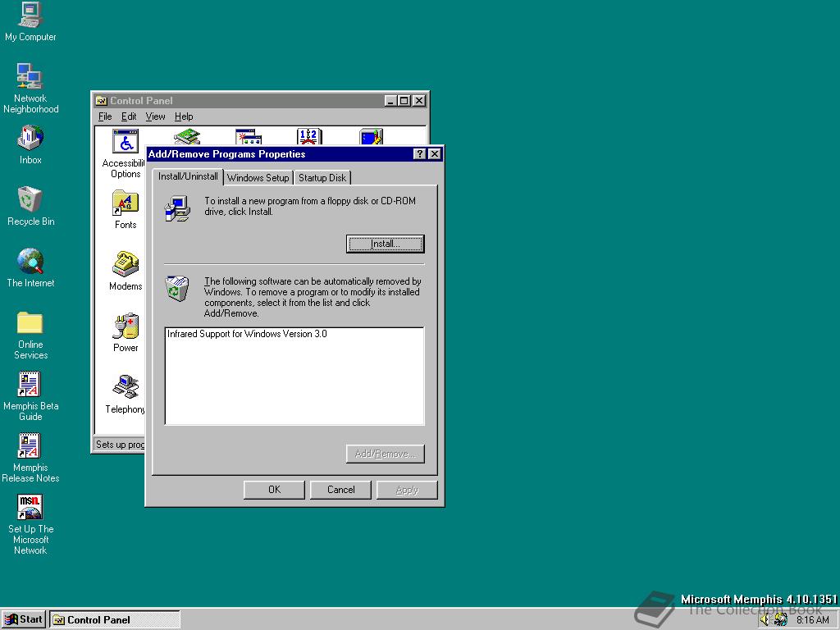
Task: Switch to the Windows Setup tab
Action: tap(258, 177)
